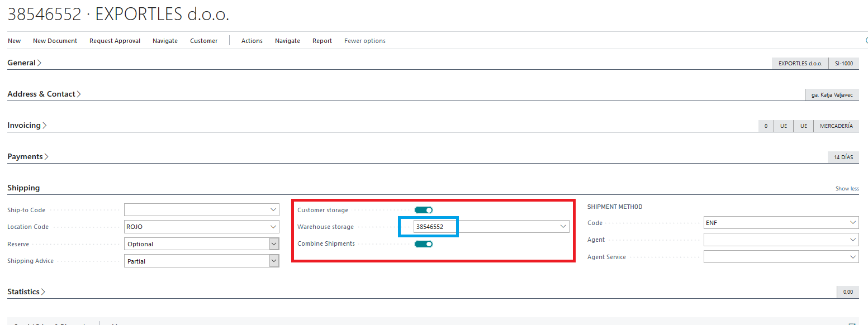Click the Invoicing summary value 0
The height and width of the screenshot is (325, 868).
point(766,126)
